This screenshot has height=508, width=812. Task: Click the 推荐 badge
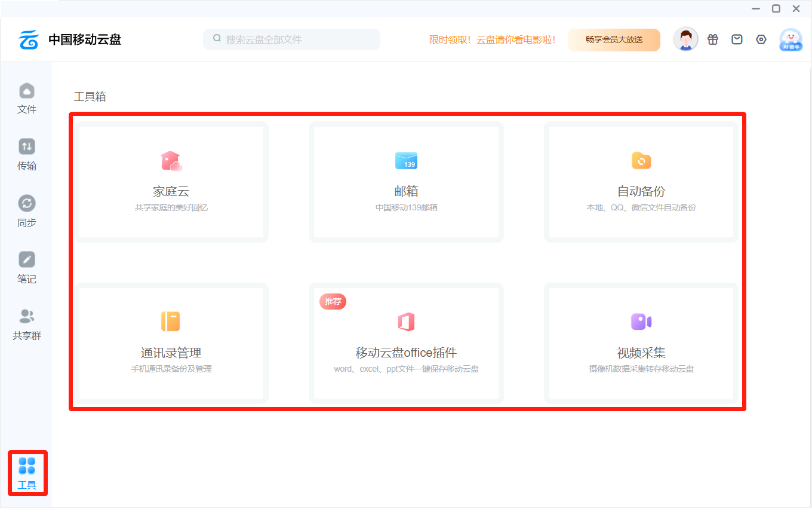tap(333, 301)
